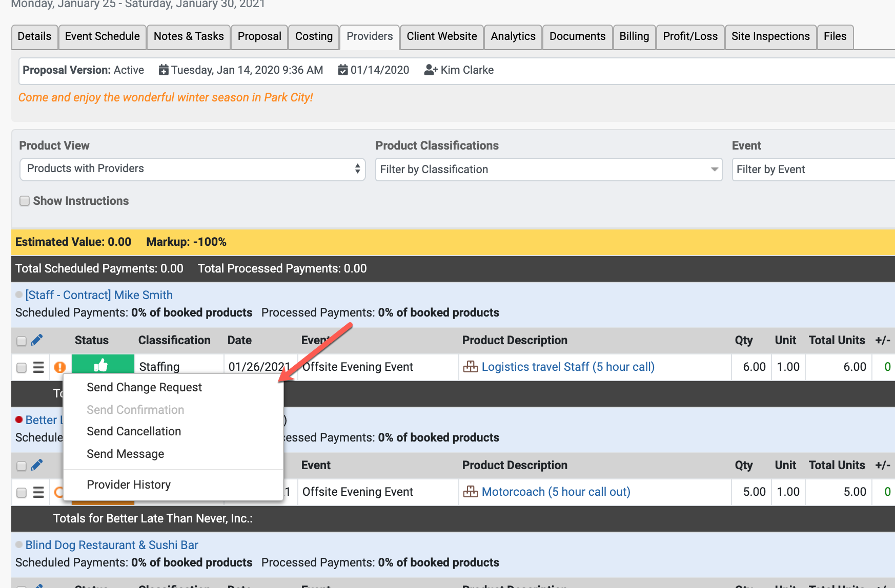Image resolution: width=895 pixels, height=588 pixels.
Task: Open Blind Dog Restaurant & Sushi Bar link
Action: [x=112, y=545]
